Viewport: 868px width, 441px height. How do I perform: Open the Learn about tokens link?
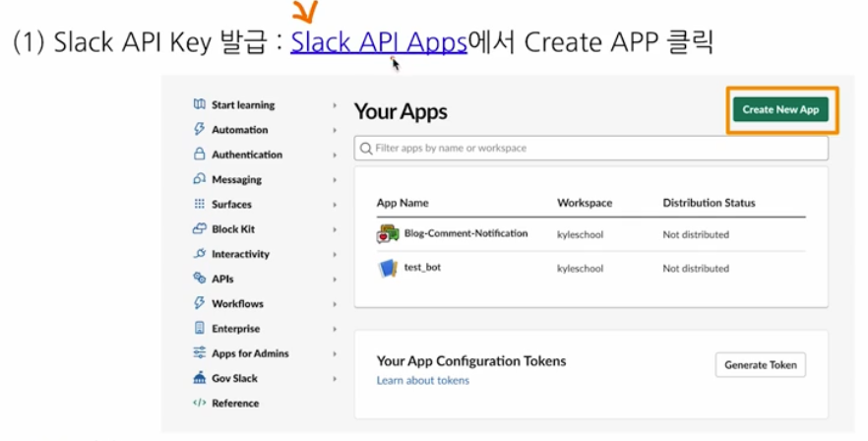423,381
